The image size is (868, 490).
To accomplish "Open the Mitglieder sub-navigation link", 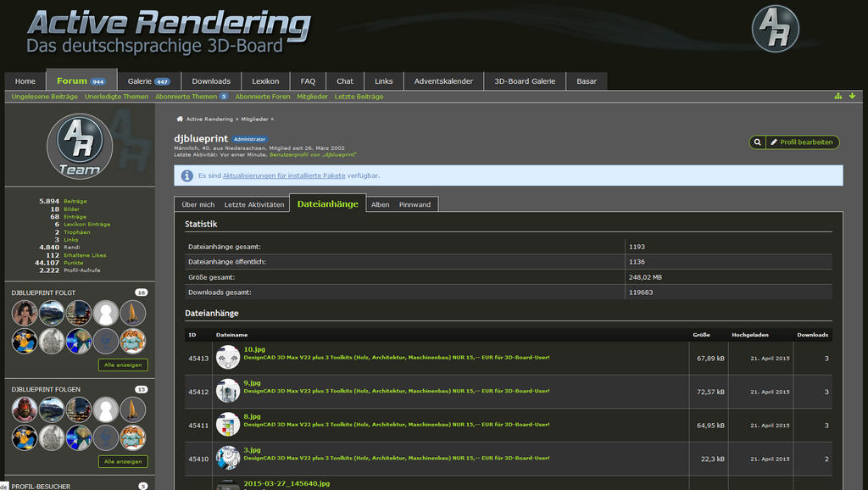I will 312,97.
